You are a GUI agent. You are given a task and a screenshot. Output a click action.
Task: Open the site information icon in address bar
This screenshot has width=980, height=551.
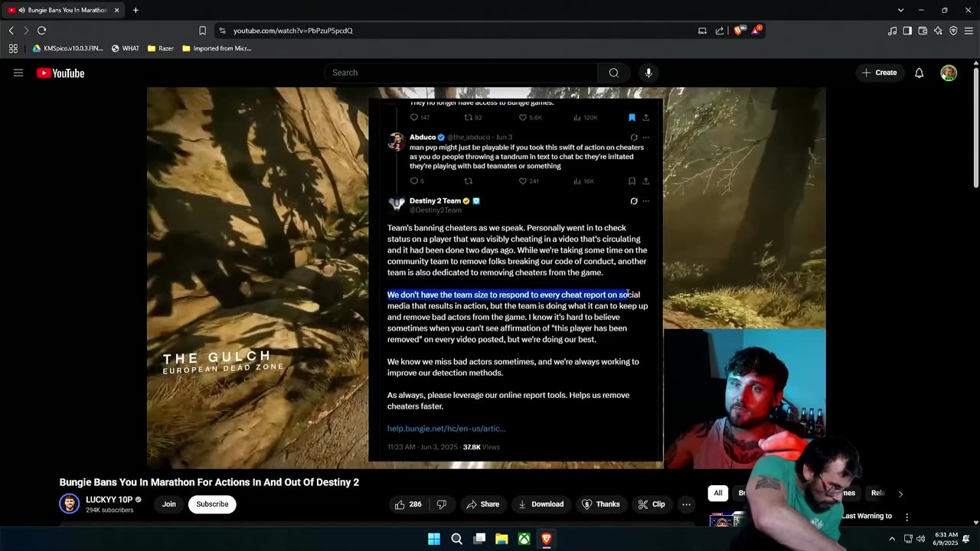[x=222, y=31]
